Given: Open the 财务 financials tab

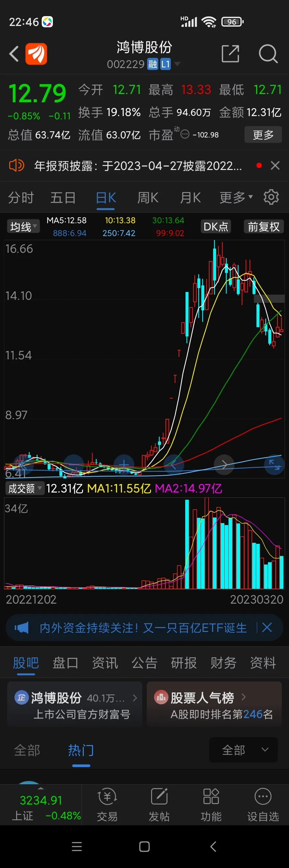Looking at the screenshot, I should [x=223, y=663].
